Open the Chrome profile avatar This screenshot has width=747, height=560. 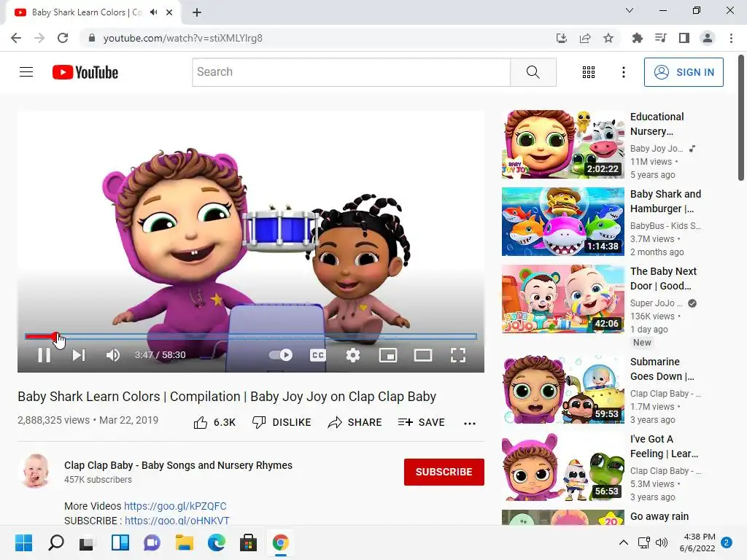[708, 38]
